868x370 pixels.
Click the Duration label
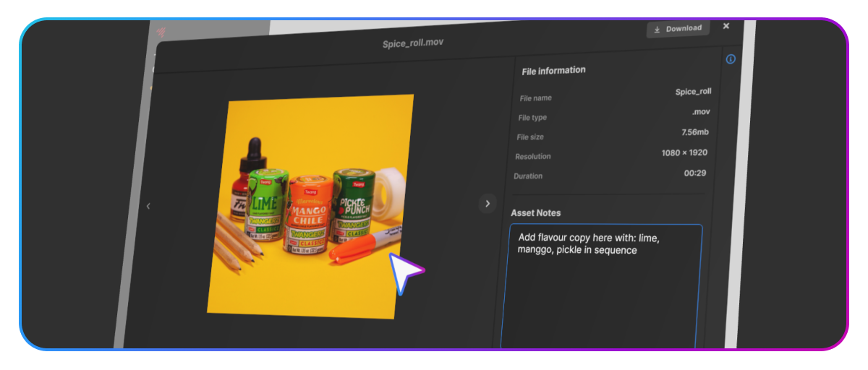(528, 176)
